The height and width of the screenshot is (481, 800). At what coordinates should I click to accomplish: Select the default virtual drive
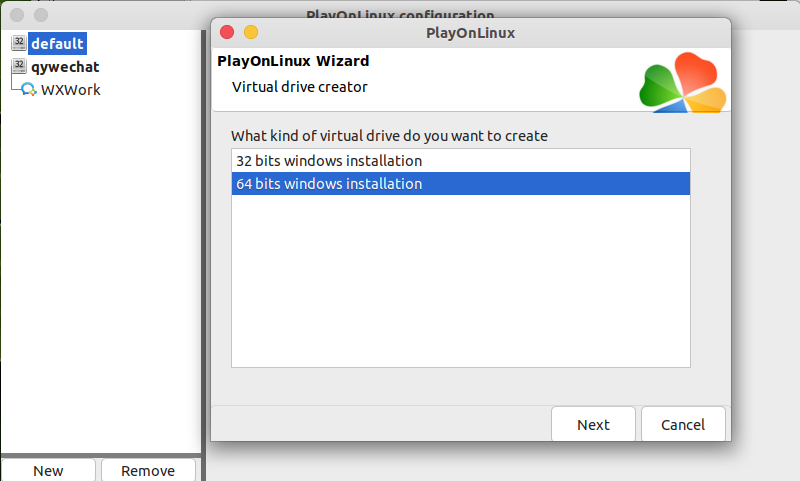[x=57, y=43]
